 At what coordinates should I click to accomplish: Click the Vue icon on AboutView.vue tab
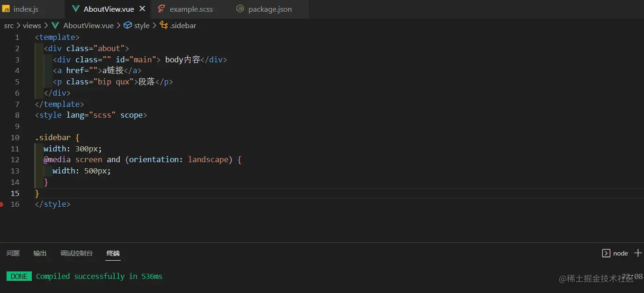76,8
